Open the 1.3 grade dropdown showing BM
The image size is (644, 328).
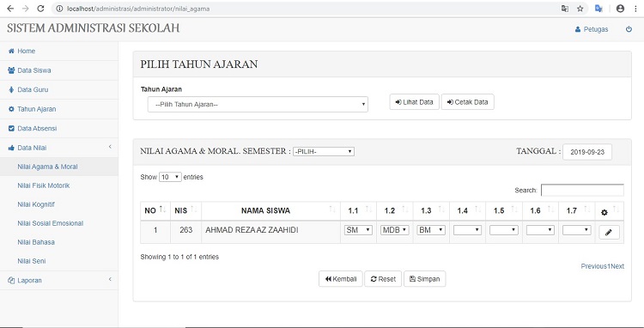coord(431,230)
